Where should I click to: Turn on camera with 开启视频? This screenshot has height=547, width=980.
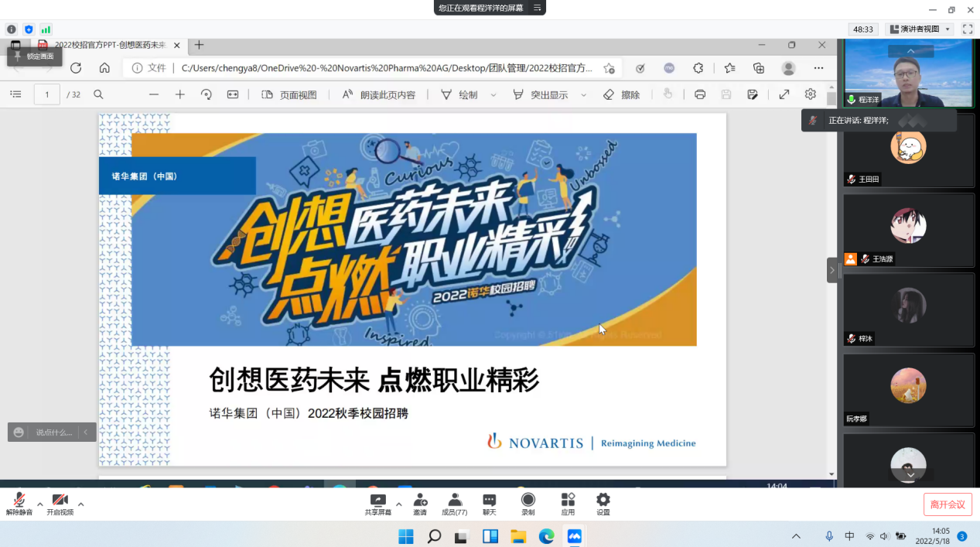pos(60,504)
